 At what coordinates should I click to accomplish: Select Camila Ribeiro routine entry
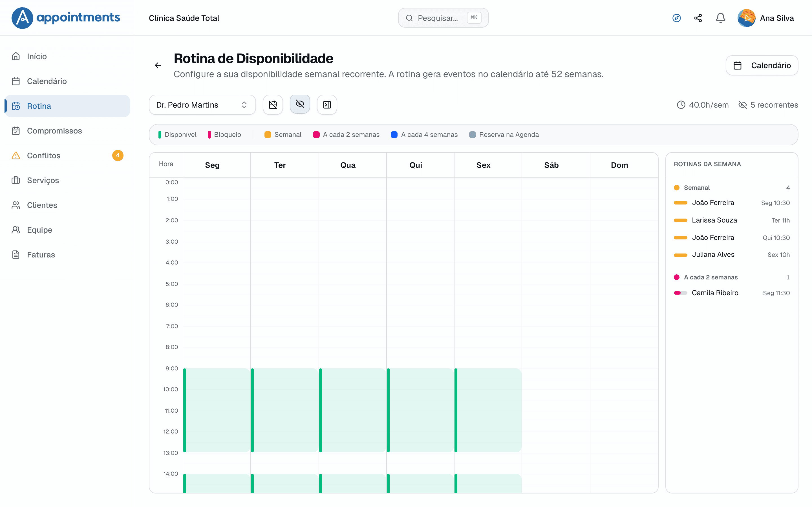731,293
